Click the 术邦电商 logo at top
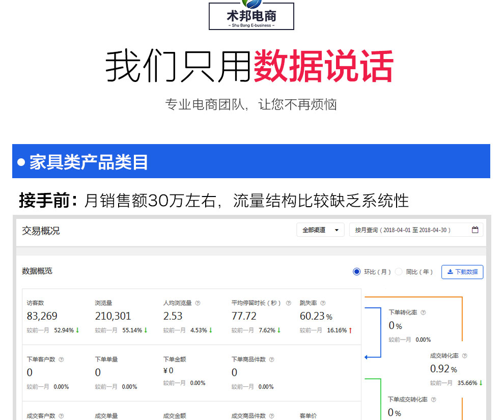 click(251, 15)
